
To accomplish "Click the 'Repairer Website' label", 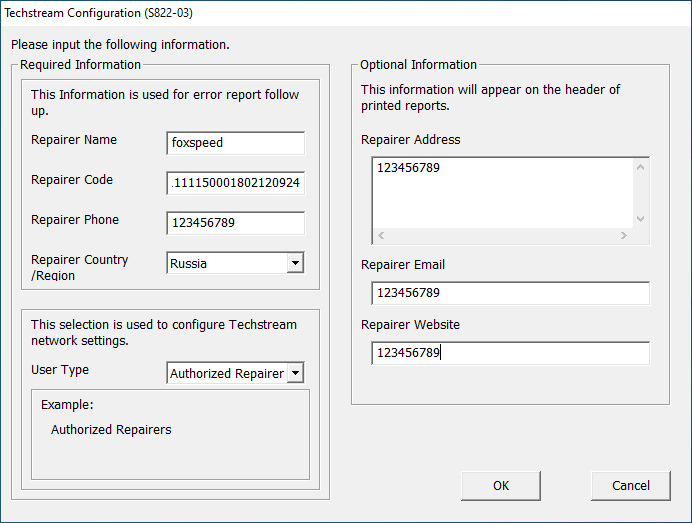I will point(410,325).
